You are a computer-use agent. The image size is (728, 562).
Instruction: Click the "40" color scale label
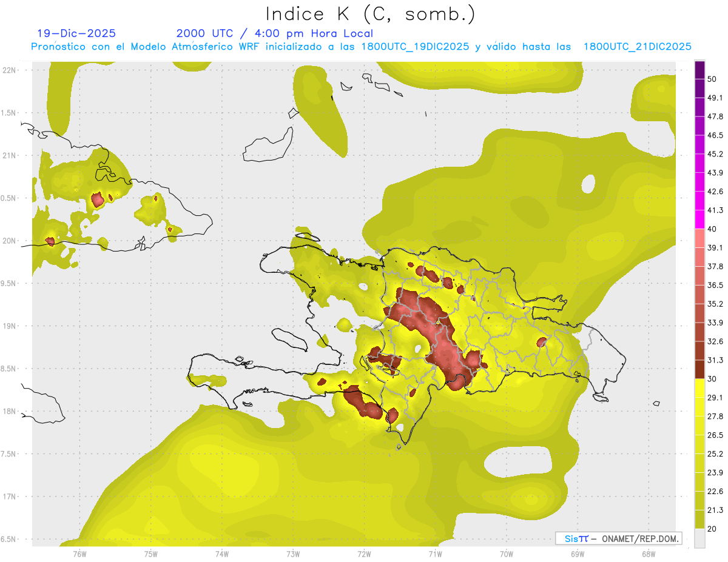[712, 229]
